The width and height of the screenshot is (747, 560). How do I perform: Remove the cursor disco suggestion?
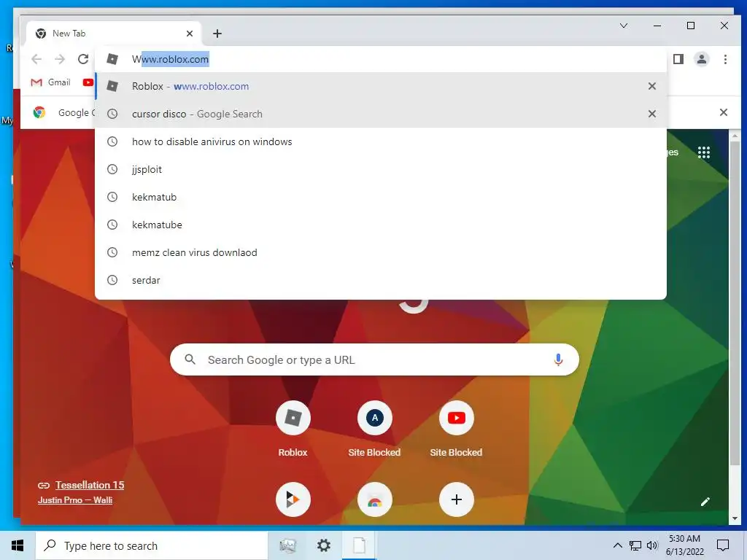(652, 114)
